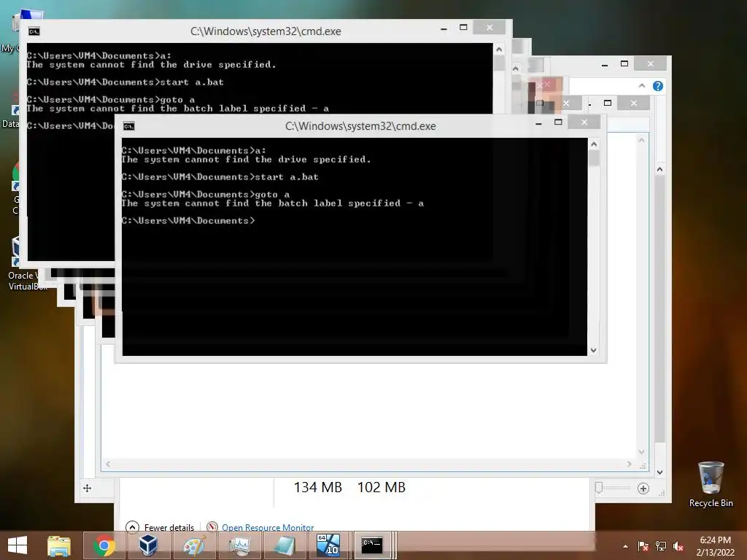The height and width of the screenshot is (560, 747).
Task: Launch Google Chrome from the taskbar
Action: 104,545
